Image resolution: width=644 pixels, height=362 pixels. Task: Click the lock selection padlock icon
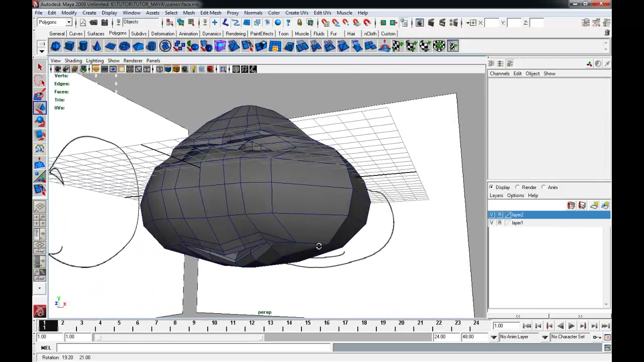pyautogui.click(x=299, y=23)
